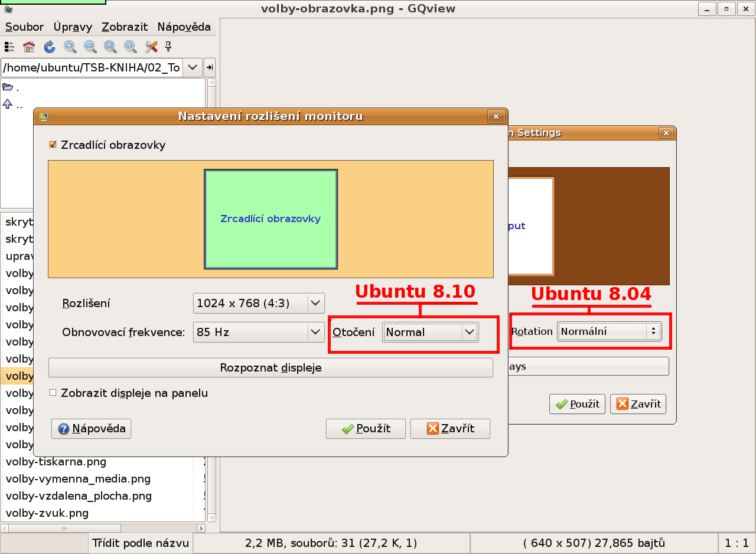Minimize the GQview window
This screenshot has width=756, height=554.
point(706,9)
